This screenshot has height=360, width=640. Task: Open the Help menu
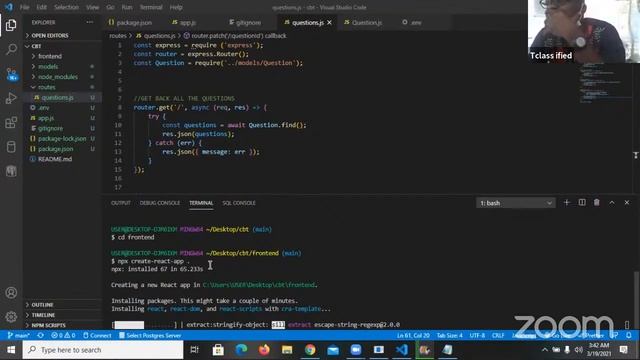click(176, 7)
